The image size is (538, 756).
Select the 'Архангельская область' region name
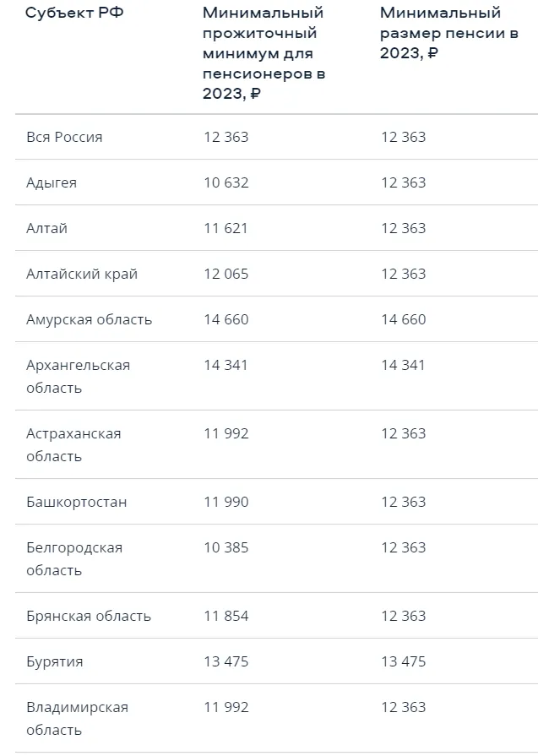pos(78,376)
